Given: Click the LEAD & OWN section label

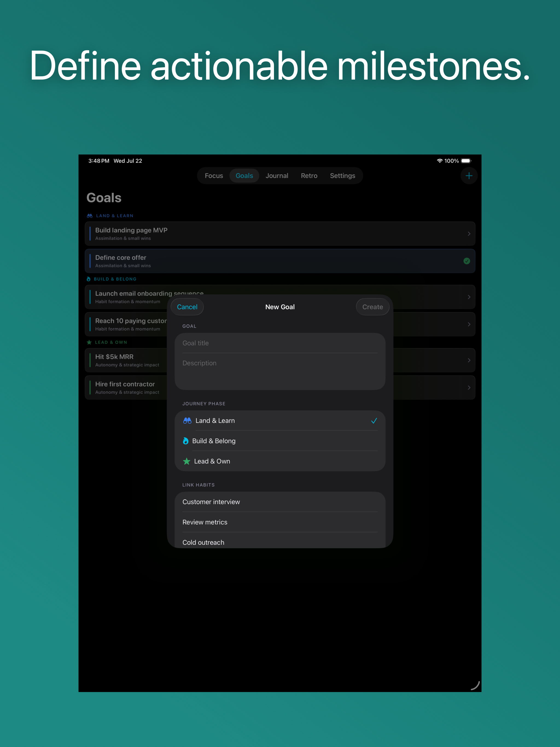Looking at the screenshot, I should pos(111,342).
